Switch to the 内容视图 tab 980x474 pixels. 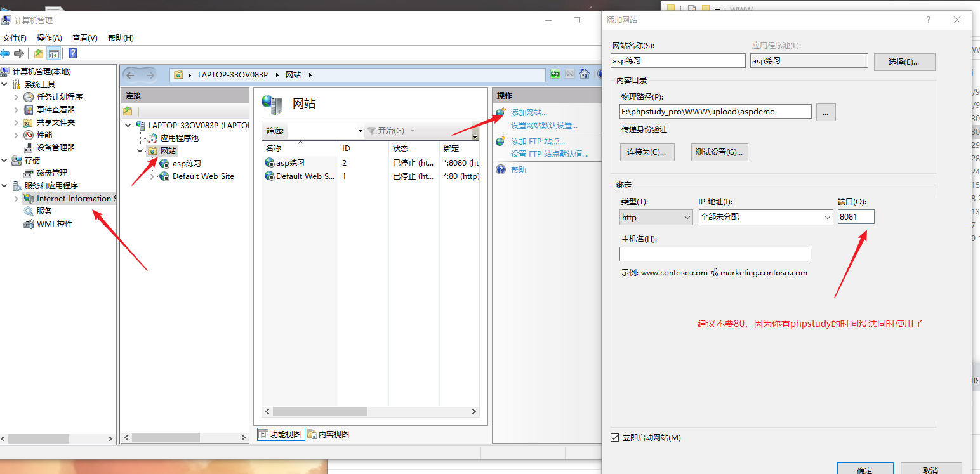(328, 434)
